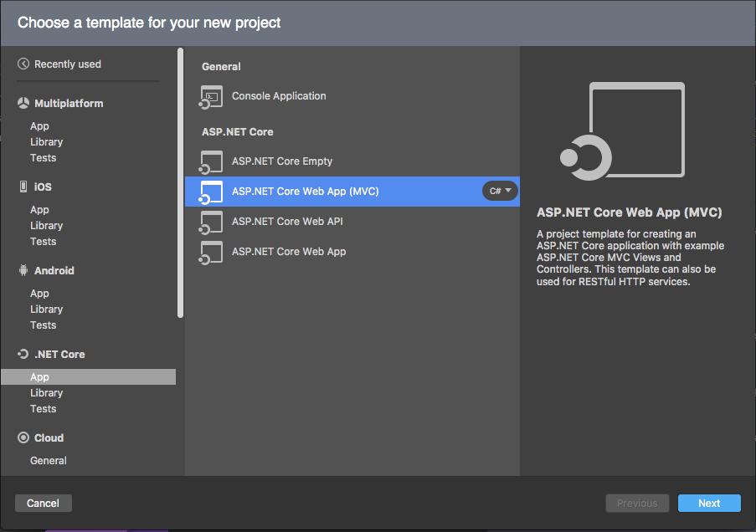Screen dimensions: 756x532
Task: Select the Android heading
Action: click(x=54, y=270)
